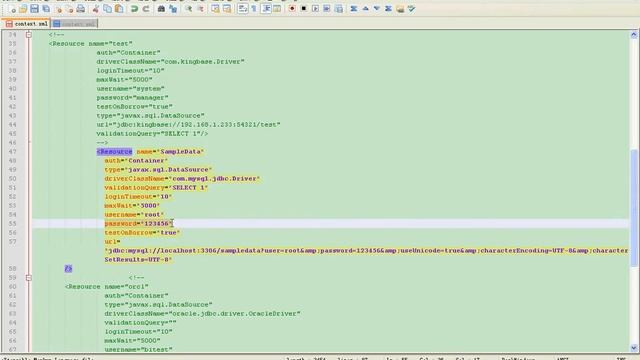Click the user-defined language panel icon
This screenshot has width=640, height=360.
click(x=277, y=9)
